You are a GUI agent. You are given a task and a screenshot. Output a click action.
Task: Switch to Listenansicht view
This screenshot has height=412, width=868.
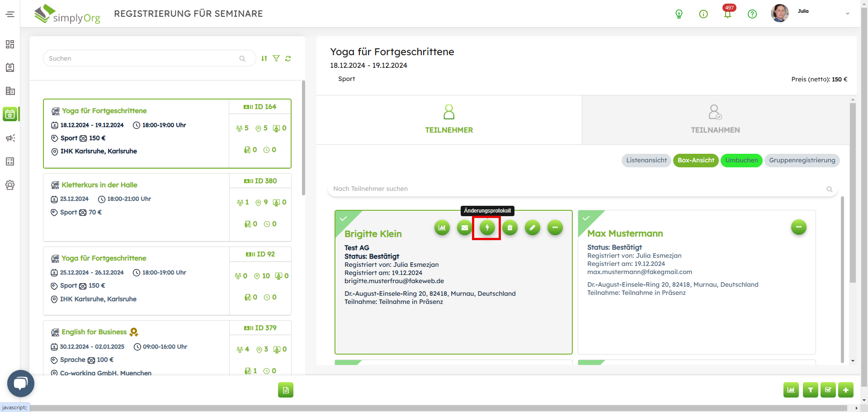646,161
